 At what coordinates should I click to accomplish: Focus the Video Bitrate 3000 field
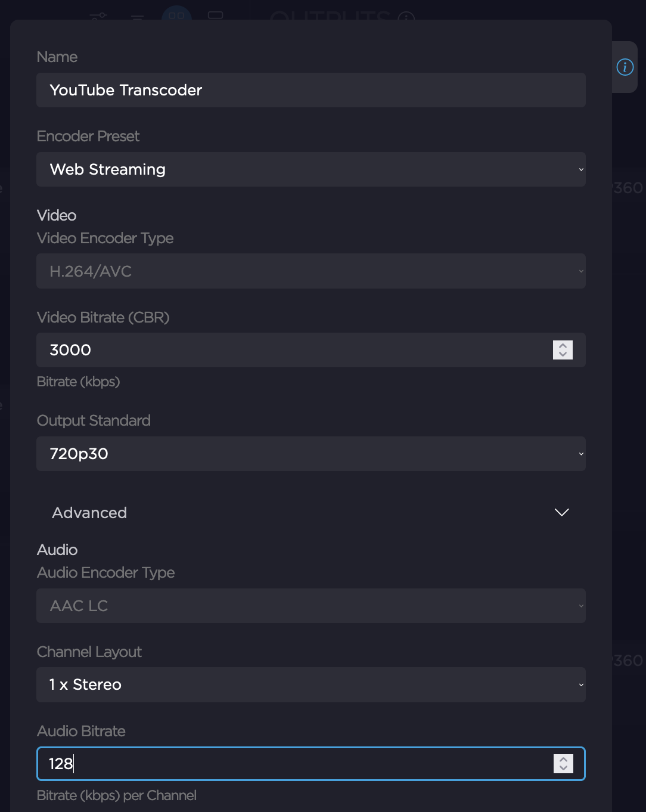coord(292,350)
